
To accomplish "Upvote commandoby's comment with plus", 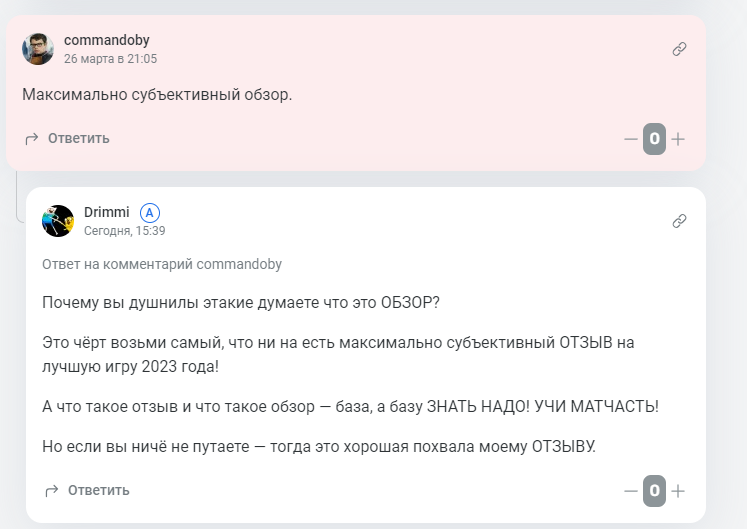I will point(678,139).
